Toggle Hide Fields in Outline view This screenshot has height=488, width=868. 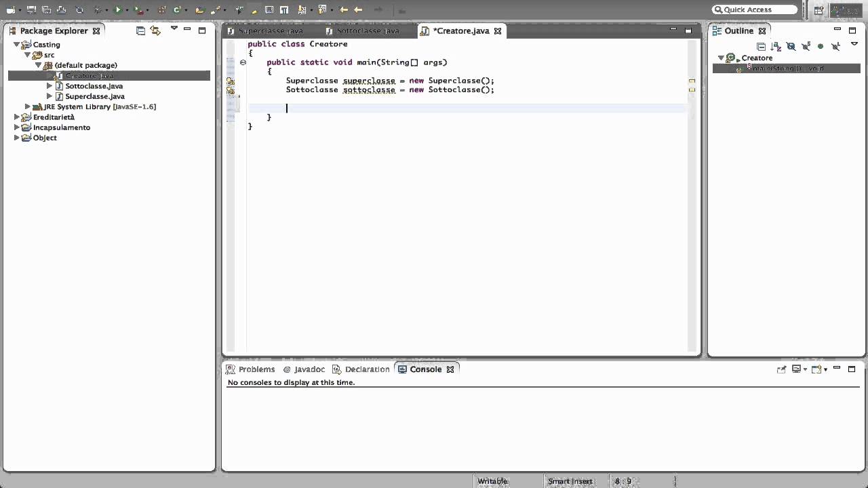pyautogui.click(x=791, y=47)
